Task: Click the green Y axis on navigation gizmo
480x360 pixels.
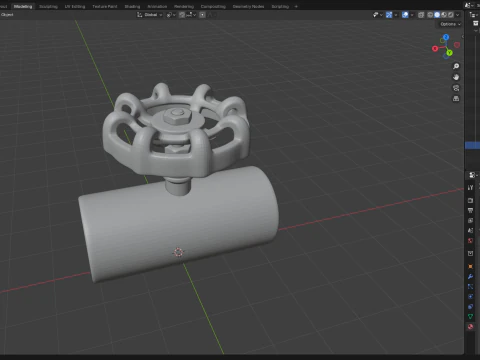Action: pos(449,53)
